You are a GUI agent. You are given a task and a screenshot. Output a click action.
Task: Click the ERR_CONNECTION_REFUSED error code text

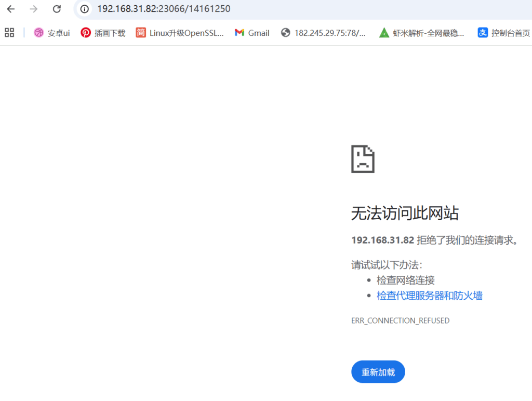click(x=401, y=320)
